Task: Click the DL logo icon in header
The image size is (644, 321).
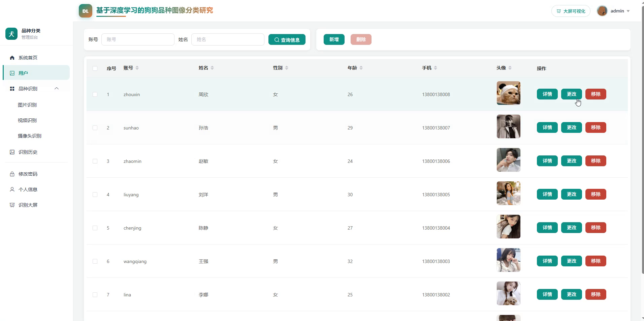Action: [86, 11]
